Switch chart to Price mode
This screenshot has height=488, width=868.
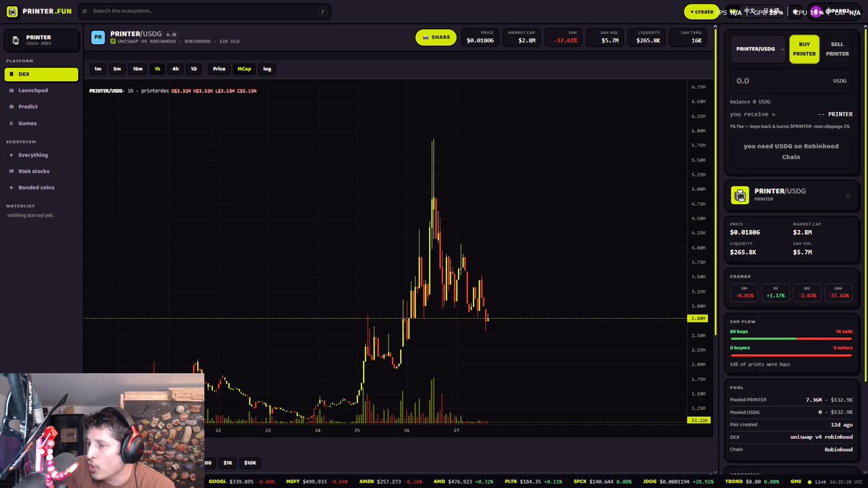click(219, 69)
